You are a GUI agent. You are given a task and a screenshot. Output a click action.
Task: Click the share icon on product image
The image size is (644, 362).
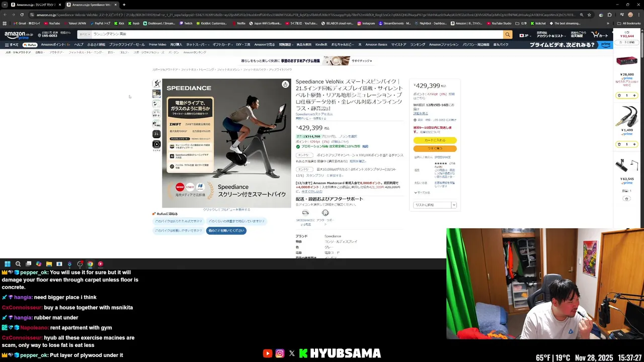(285, 84)
